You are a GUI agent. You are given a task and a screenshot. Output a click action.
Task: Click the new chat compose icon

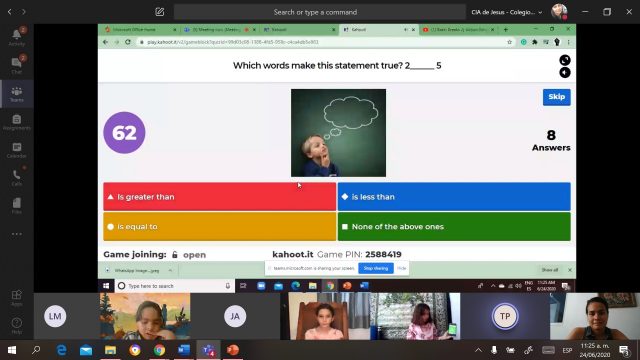[x=160, y=12]
